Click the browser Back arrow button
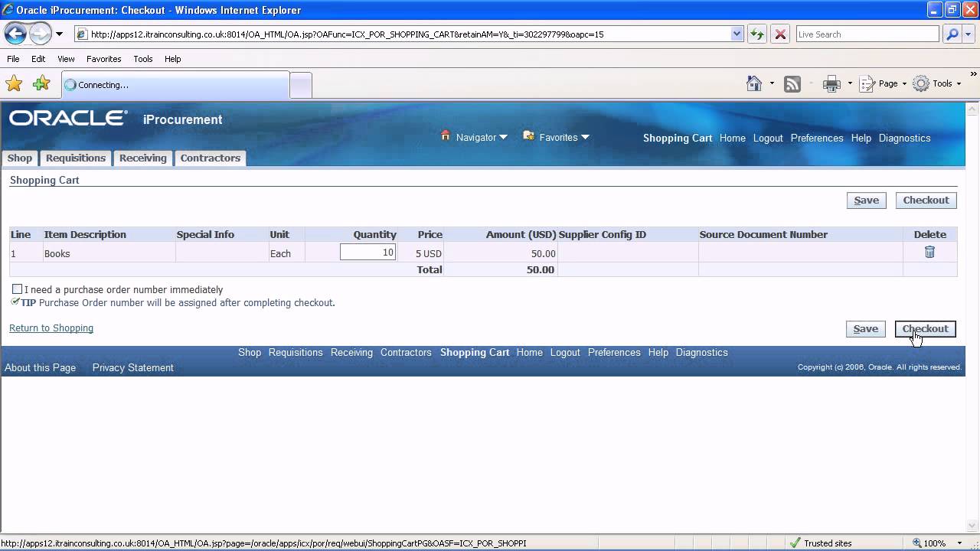The image size is (980, 551). point(15,34)
